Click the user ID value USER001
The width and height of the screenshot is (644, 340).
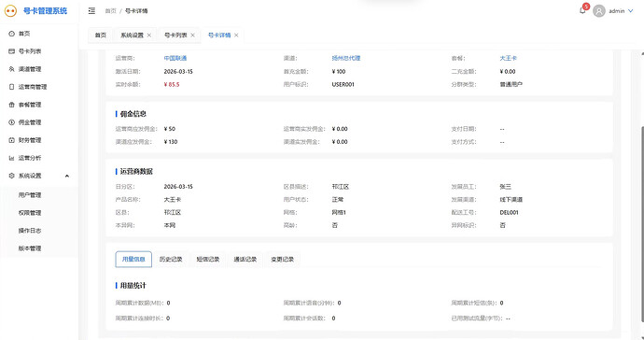tap(343, 84)
